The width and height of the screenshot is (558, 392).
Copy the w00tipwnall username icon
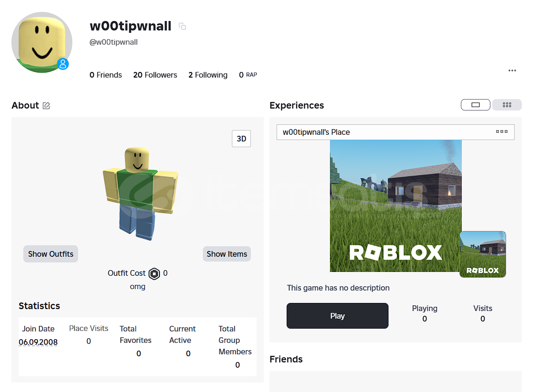[x=182, y=26]
